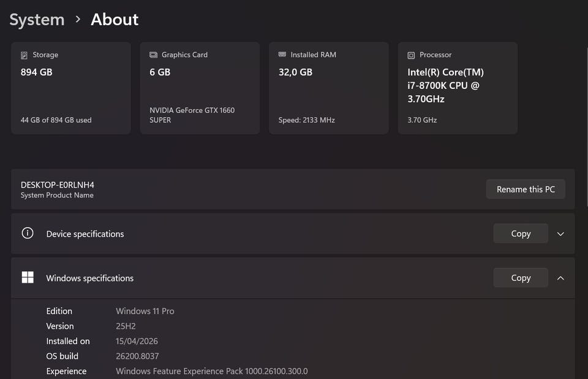Screen dimensions: 588x379
Task: Click the Intel Core i7-8700K processor name
Action: tap(445, 85)
